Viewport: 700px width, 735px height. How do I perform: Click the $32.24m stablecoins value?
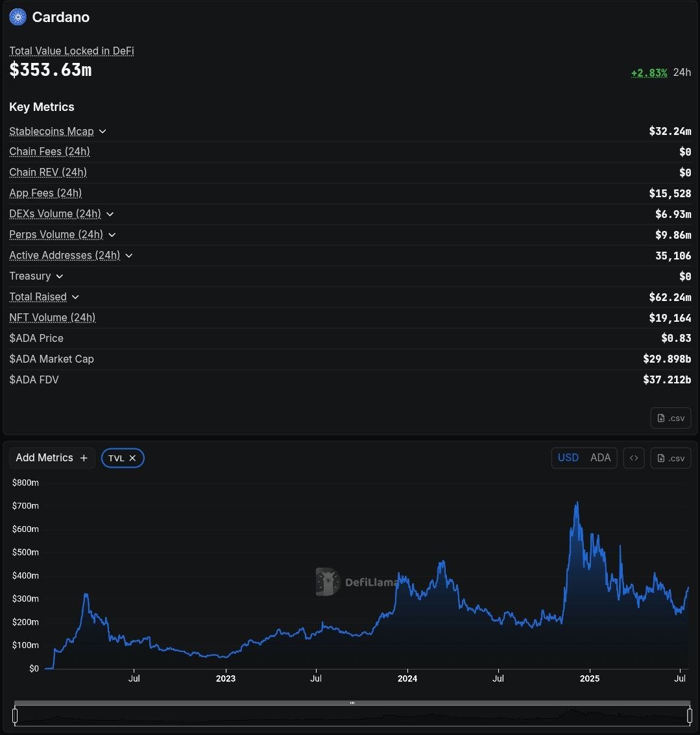670,131
